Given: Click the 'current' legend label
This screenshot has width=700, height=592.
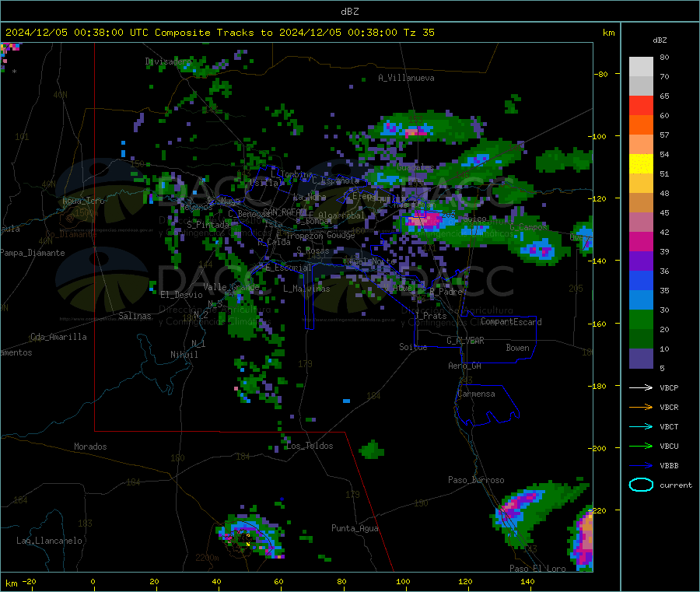Looking at the screenshot, I should click(676, 485).
